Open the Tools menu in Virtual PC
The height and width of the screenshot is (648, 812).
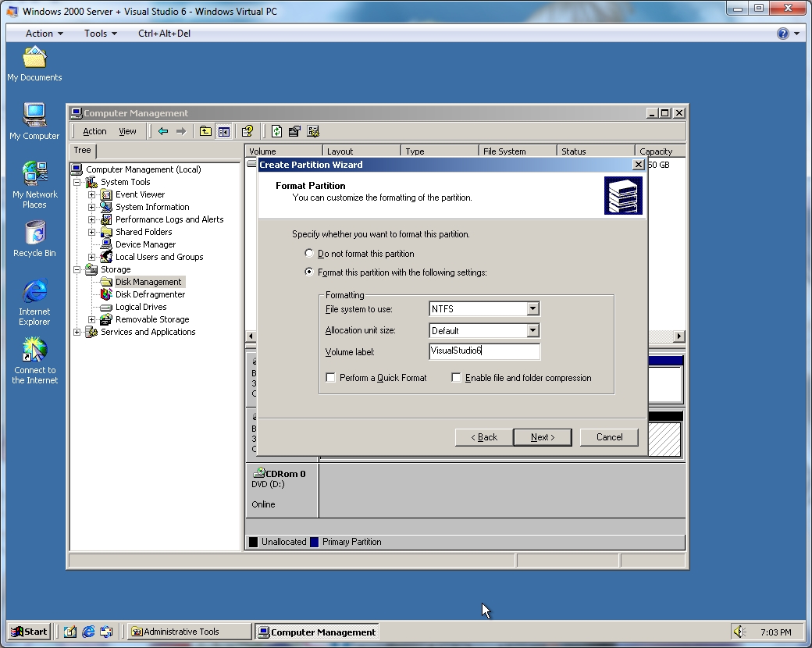click(x=100, y=34)
